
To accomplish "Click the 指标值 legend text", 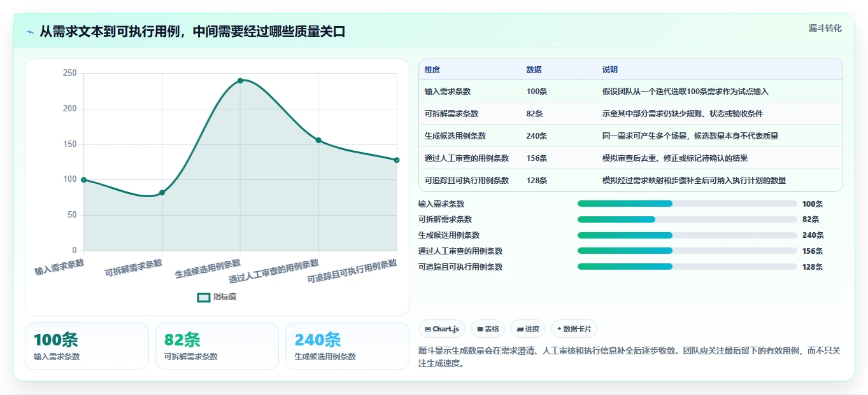I will click(x=225, y=297).
